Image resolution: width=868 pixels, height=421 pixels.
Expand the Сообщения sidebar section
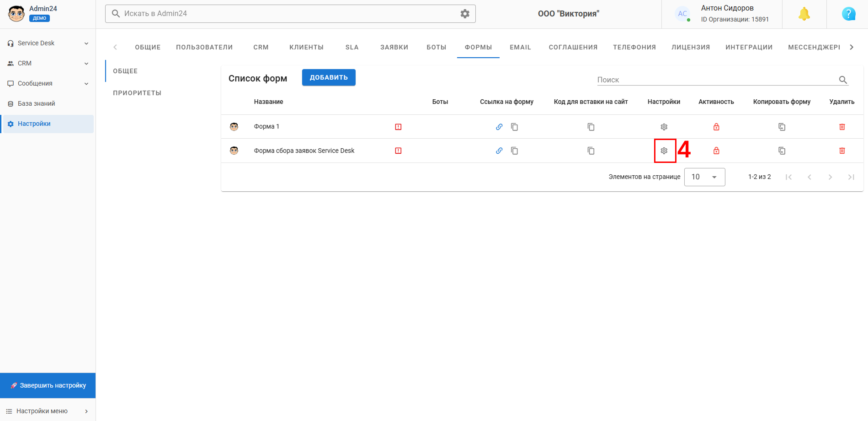[48, 83]
